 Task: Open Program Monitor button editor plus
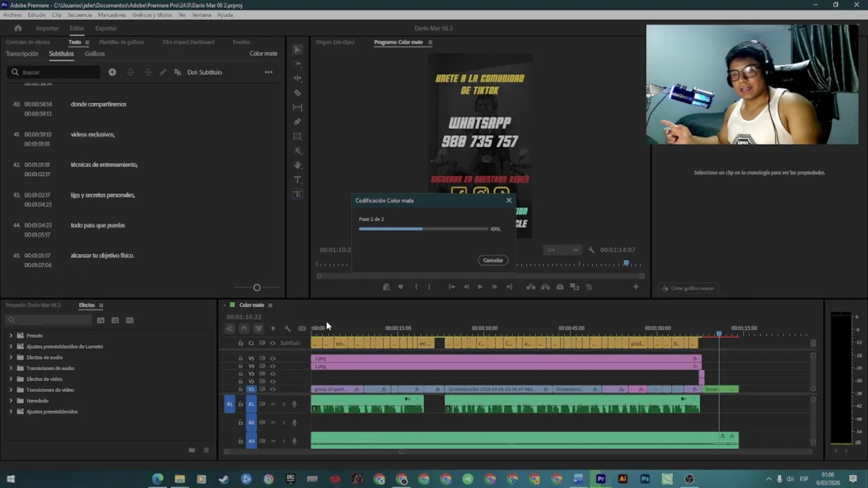coord(635,287)
